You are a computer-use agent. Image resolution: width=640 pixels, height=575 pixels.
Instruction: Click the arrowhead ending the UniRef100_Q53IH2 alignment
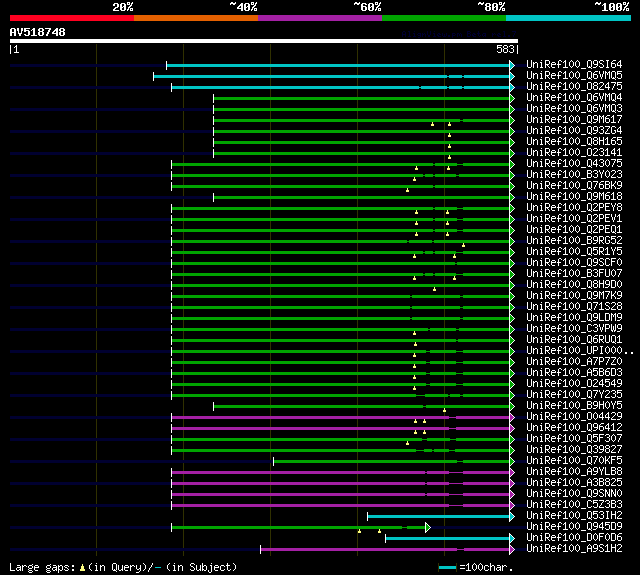pos(512,517)
